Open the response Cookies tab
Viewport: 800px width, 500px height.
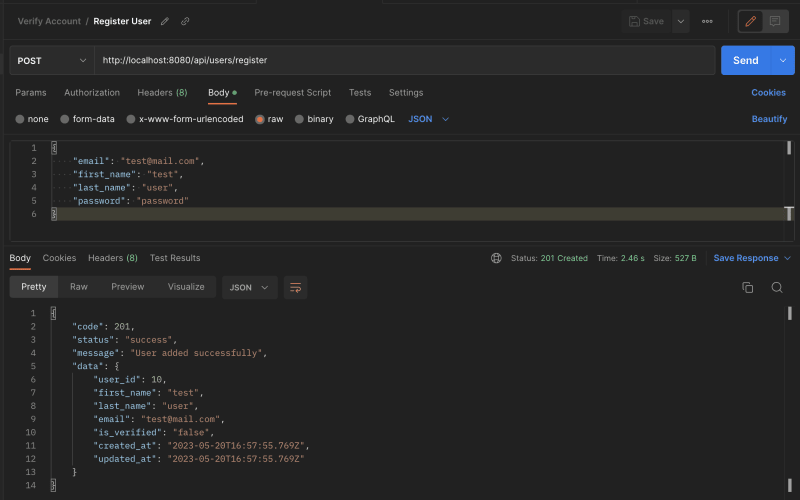tap(59, 258)
